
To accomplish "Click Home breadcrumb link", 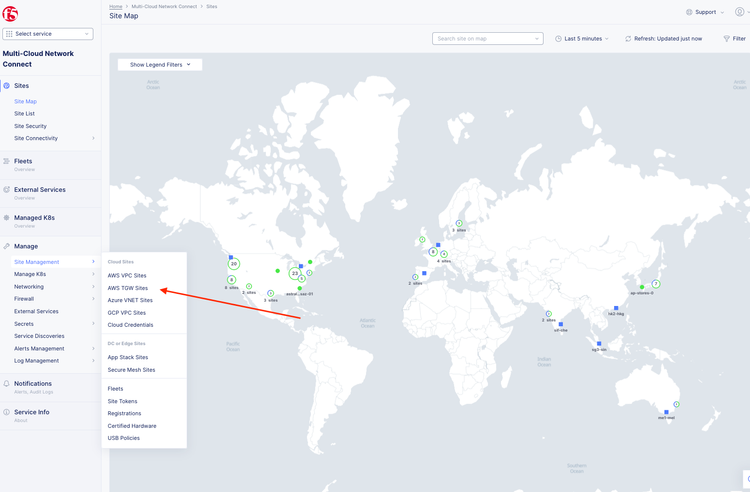I will click(x=116, y=6).
